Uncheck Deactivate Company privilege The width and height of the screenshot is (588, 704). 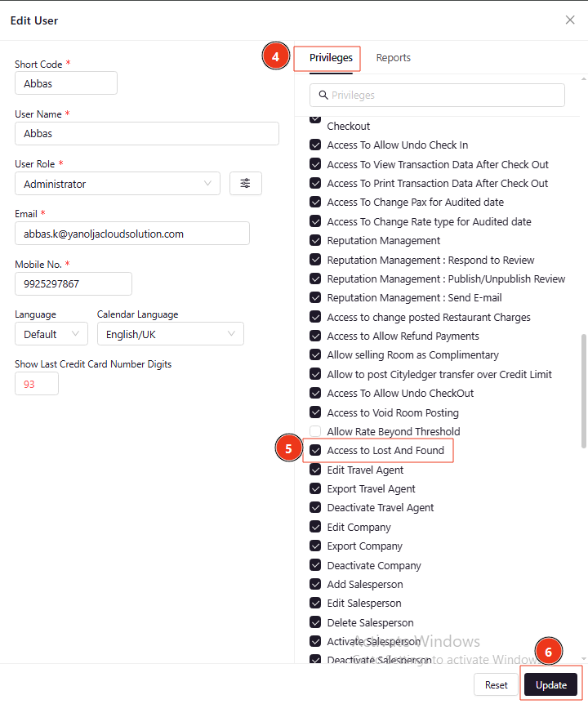315,565
